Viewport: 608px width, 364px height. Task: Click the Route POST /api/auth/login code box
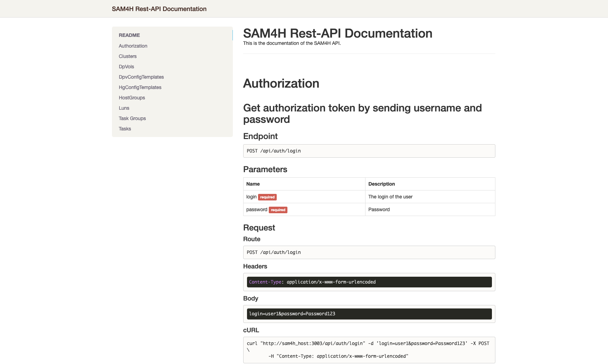369,253
